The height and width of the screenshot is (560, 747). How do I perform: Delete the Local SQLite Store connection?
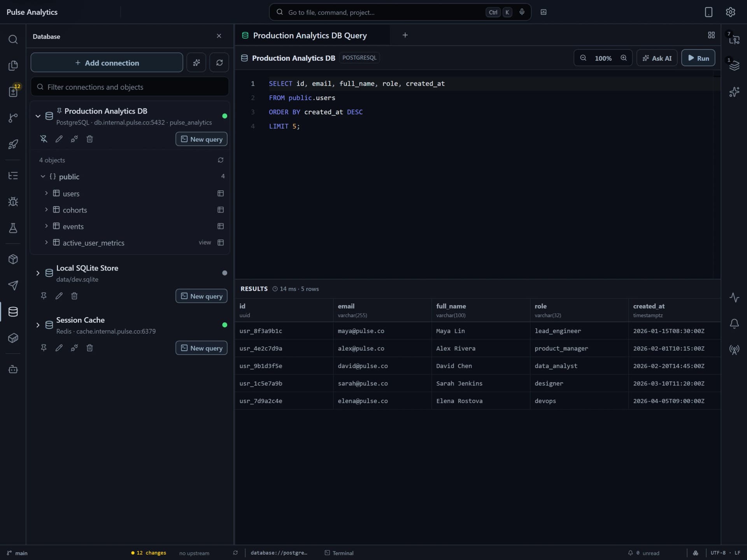click(x=74, y=296)
